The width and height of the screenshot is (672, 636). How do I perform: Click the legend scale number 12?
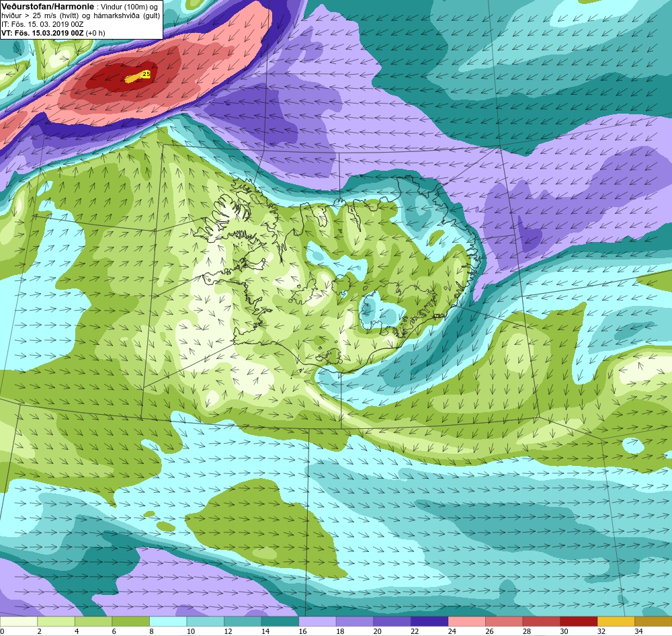228,631
